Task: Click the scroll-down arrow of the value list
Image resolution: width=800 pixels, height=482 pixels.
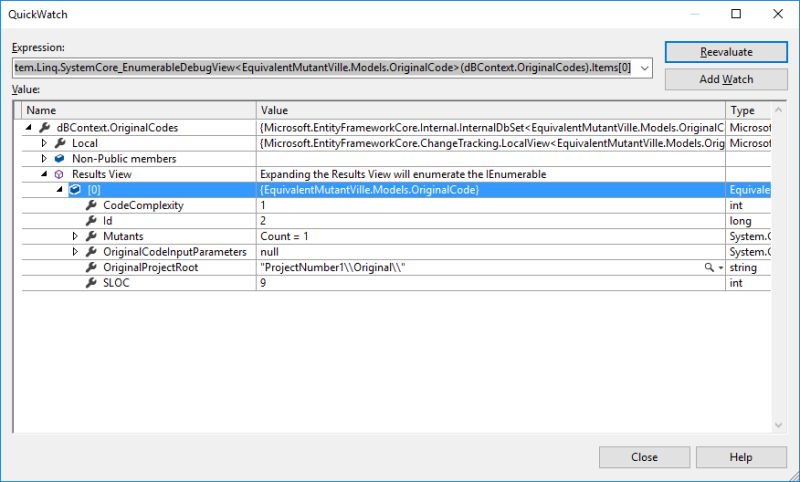Action: pyautogui.click(x=779, y=424)
